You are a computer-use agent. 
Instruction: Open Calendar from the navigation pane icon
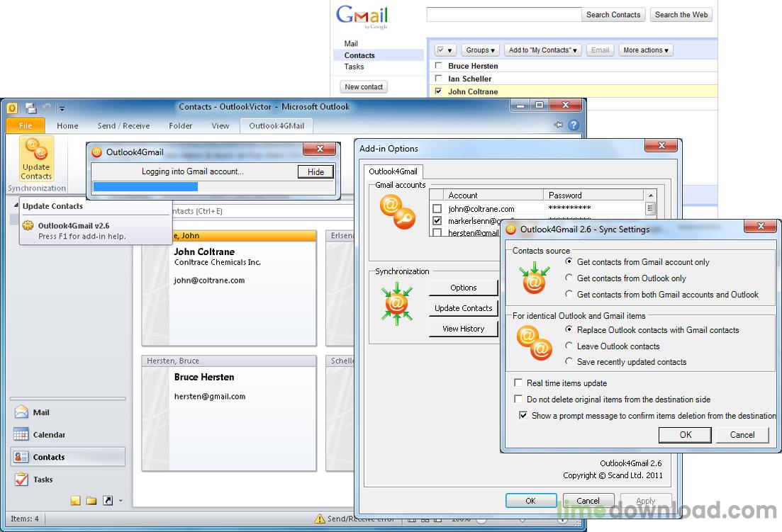coord(21,434)
